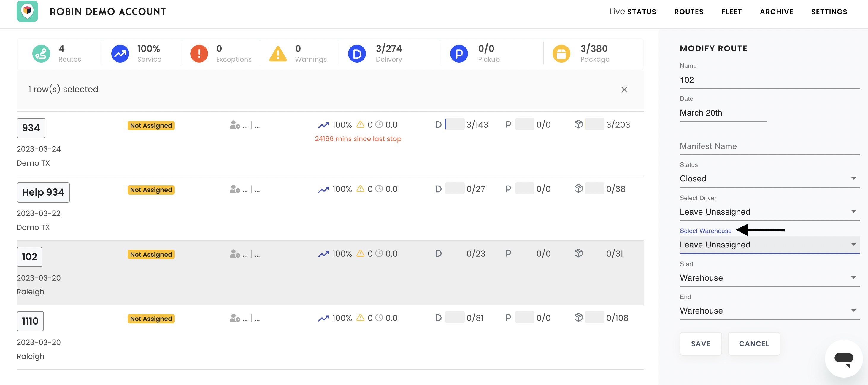Select the Help 934 route name box
Screen dimensions: 868x385
click(x=43, y=192)
